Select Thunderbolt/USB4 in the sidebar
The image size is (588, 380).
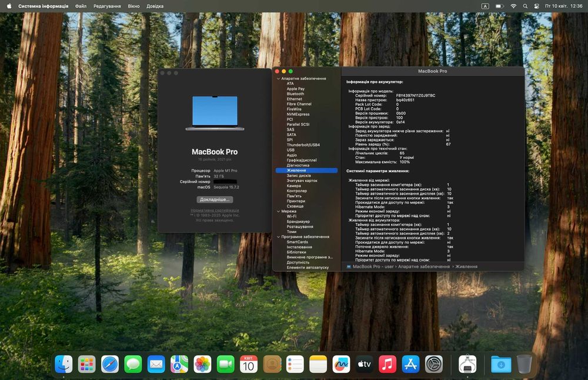[303, 145]
